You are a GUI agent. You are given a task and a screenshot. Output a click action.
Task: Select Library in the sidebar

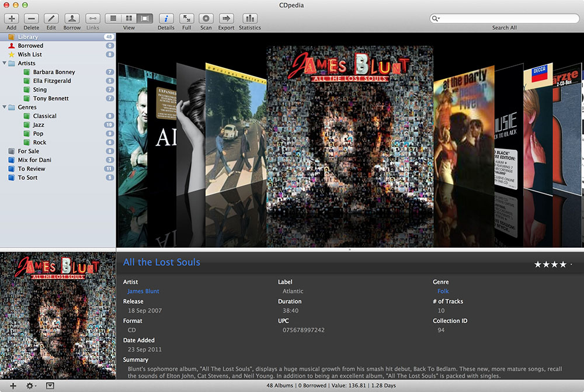tap(58, 37)
